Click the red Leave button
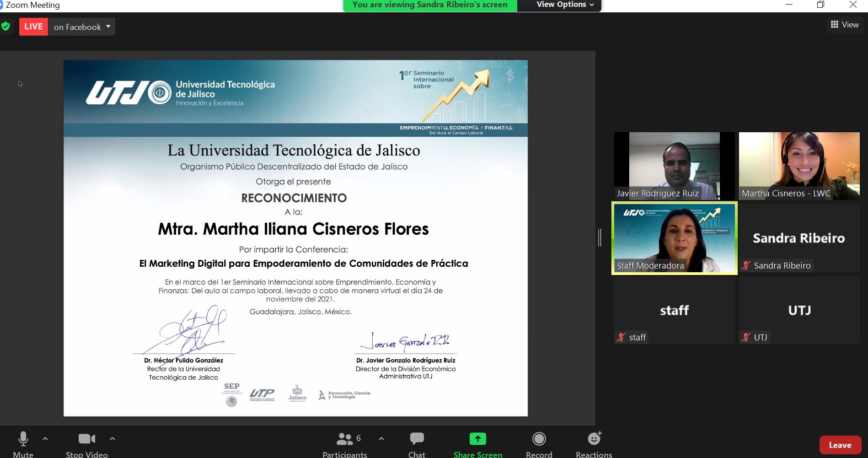The height and width of the screenshot is (458, 868). (x=840, y=445)
